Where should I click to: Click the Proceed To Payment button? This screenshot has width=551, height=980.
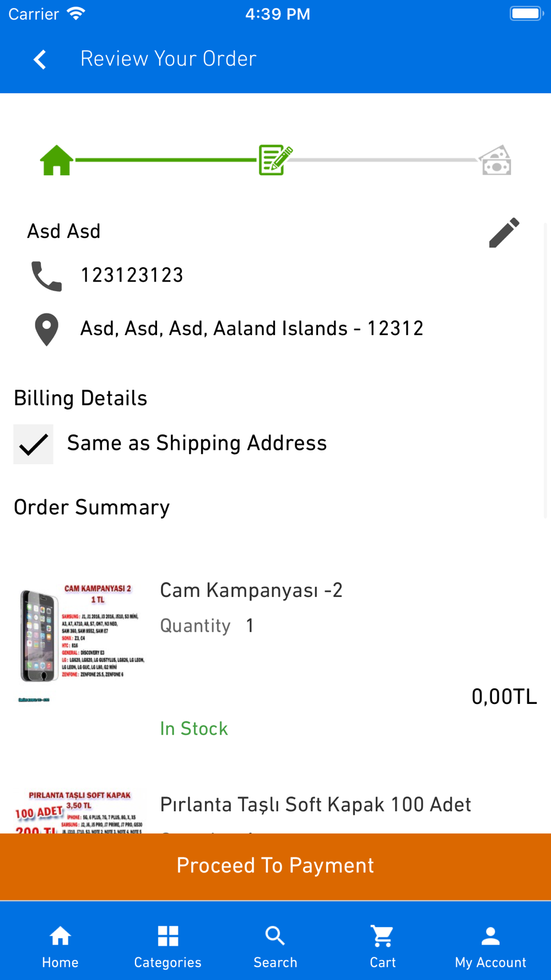[x=275, y=866]
